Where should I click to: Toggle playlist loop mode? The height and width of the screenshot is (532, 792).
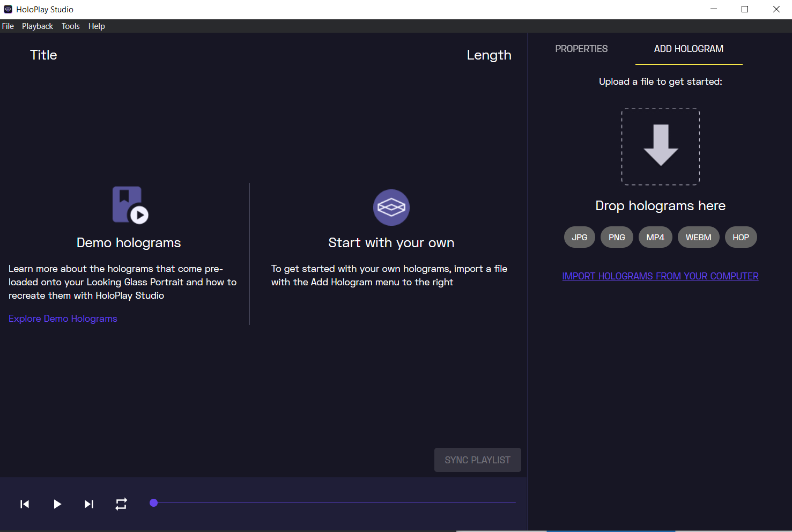point(121,504)
